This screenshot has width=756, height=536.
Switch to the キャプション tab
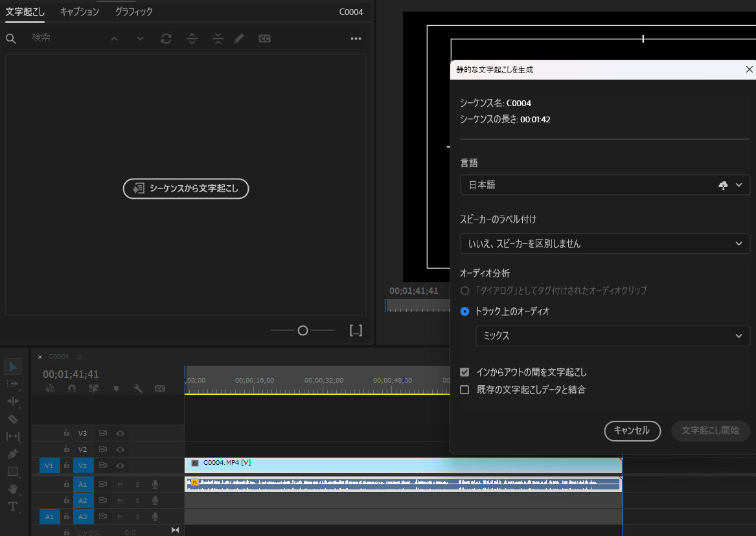point(79,11)
